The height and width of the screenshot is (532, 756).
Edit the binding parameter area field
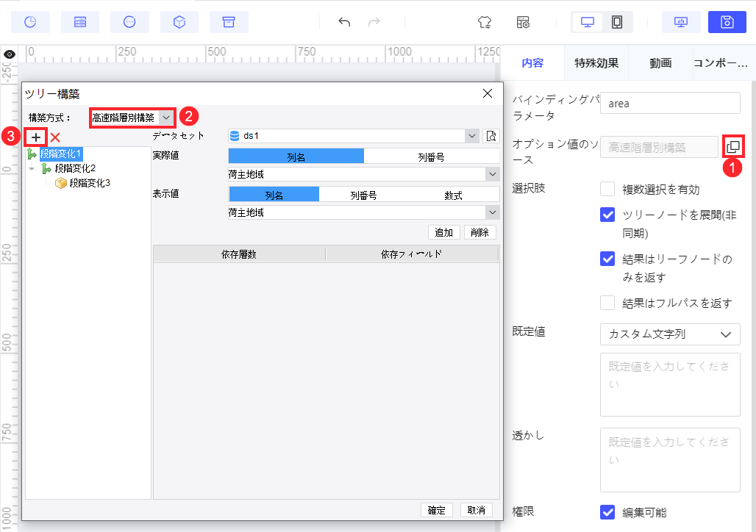tap(670, 103)
